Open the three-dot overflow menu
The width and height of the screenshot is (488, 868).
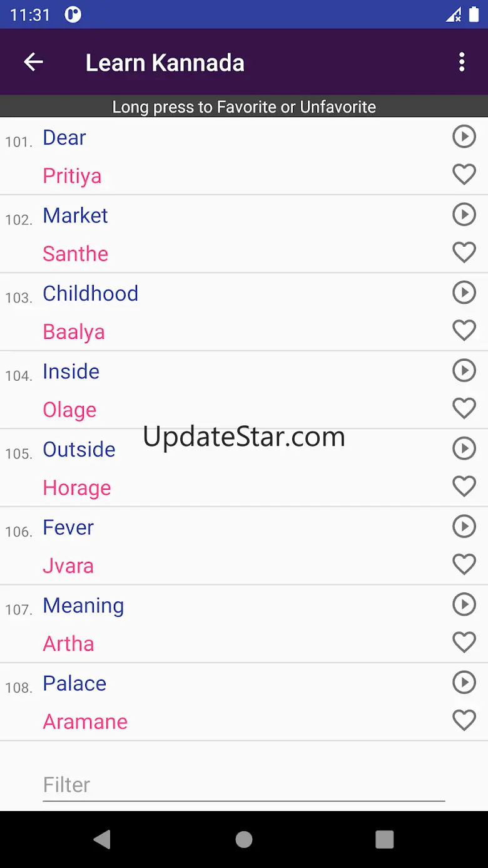pyautogui.click(x=462, y=62)
